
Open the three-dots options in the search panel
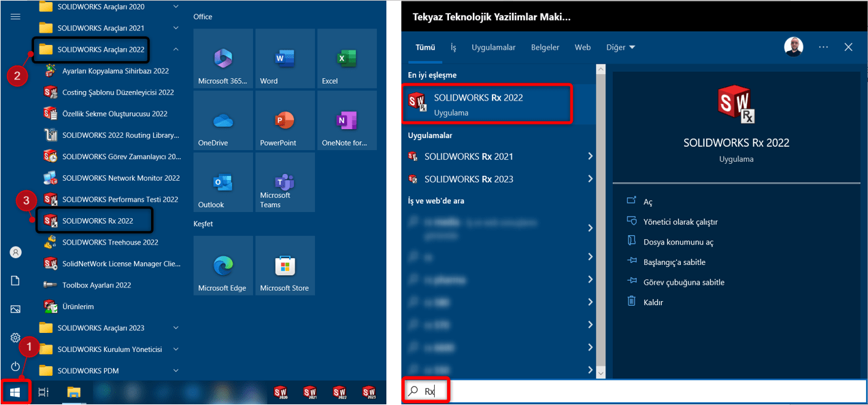tap(824, 47)
